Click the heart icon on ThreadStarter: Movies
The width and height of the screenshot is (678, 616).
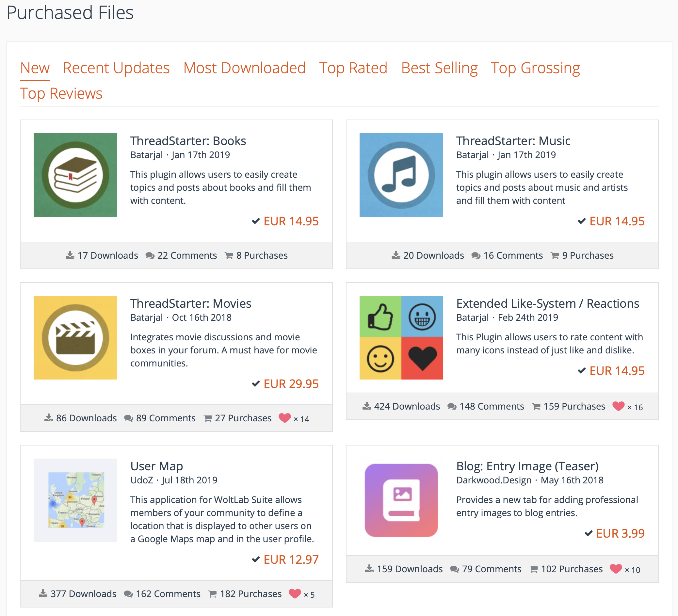[x=284, y=418]
